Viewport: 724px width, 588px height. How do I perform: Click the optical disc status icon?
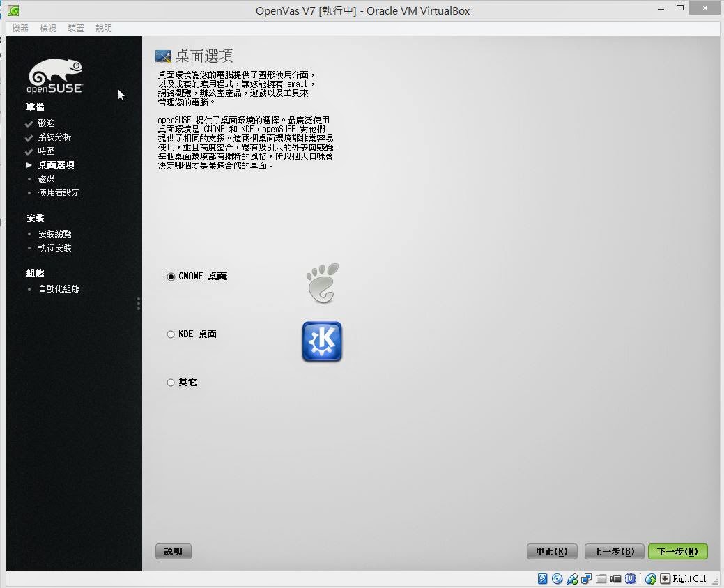click(x=557, y=579)
